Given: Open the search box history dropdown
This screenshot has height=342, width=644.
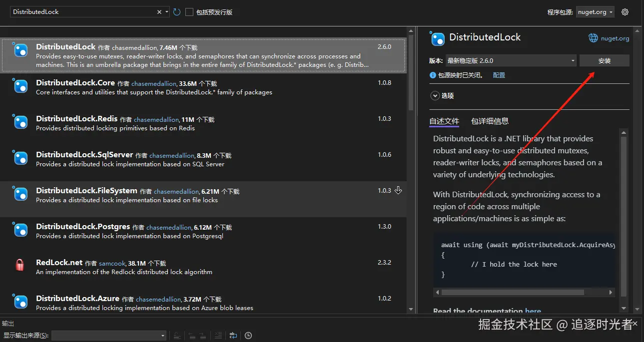Looking at the screenshot, I should [167, 12].
